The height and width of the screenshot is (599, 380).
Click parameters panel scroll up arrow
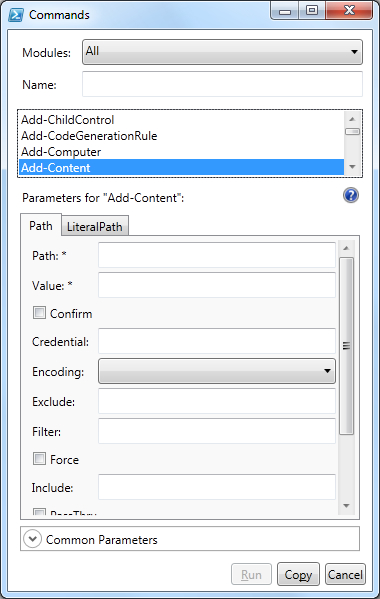[346, 248]
